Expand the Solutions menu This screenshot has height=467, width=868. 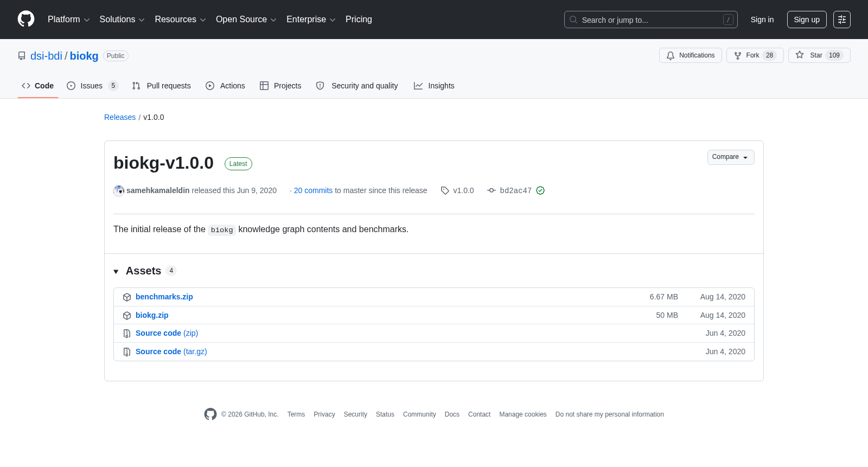pyautogui.click(x=122, y=20)
